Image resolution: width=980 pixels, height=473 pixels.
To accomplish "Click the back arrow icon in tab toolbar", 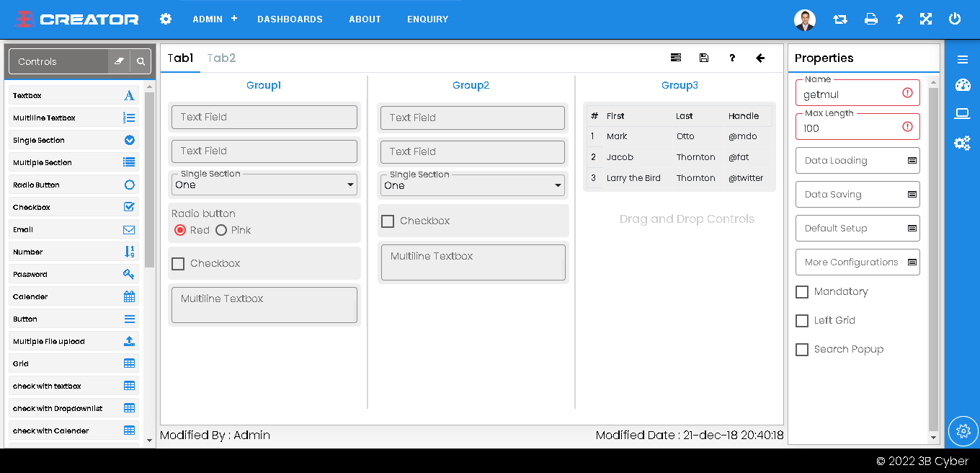I will point(760,58).
